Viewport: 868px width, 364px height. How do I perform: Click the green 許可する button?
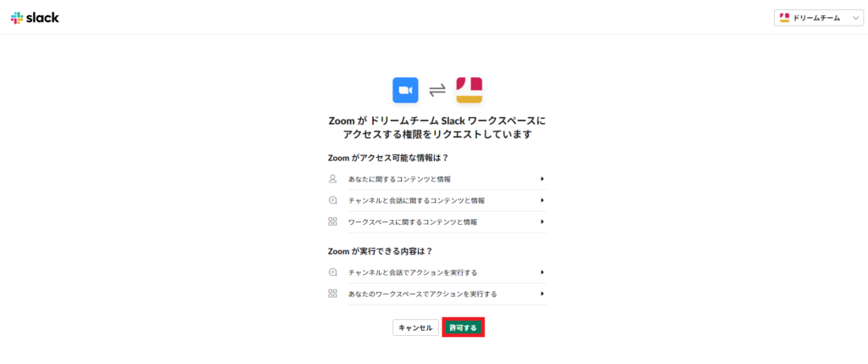click(x=463, y=328)
